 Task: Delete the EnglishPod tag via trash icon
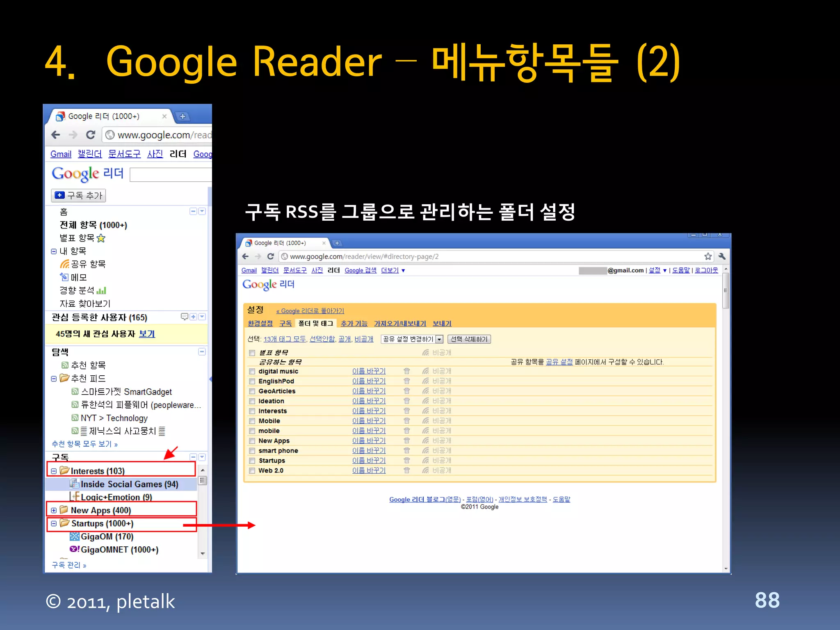[x=406, y=381]
